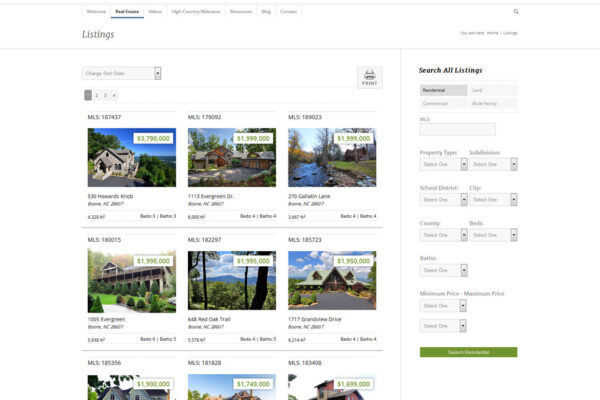600x400 pixels.
Task: Click the 648 Red Oak Trail link
Action: coord(209,319)
